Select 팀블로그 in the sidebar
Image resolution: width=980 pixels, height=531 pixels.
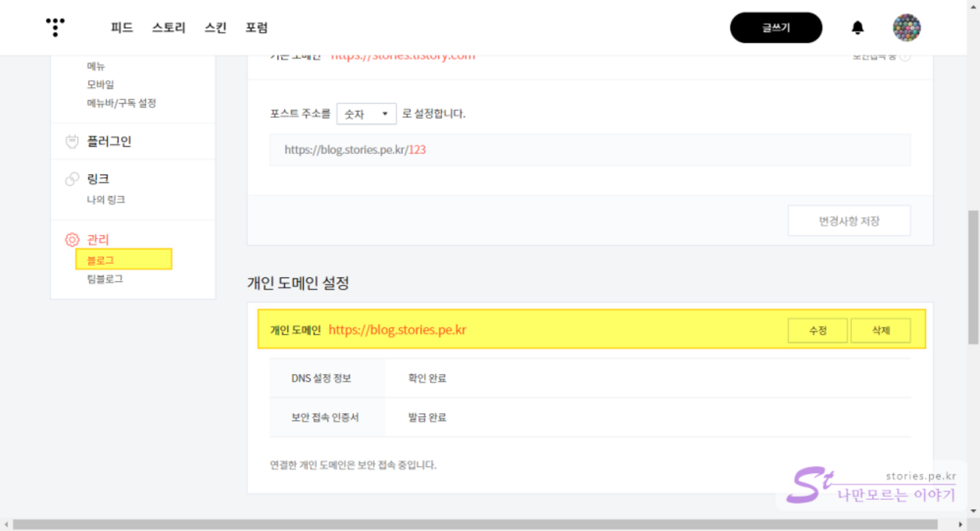coord(104,279)
